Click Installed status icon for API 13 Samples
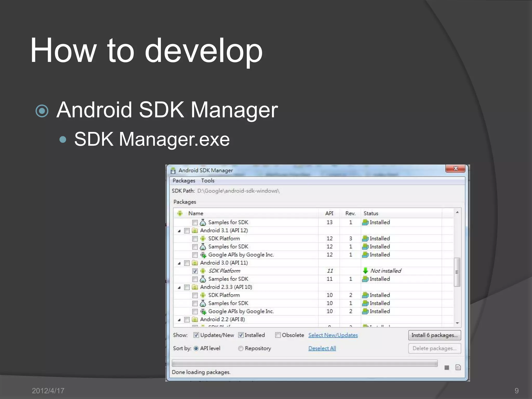Image resolution: width=532 pixels, height=399 pixels. click(x=365, y=222)
